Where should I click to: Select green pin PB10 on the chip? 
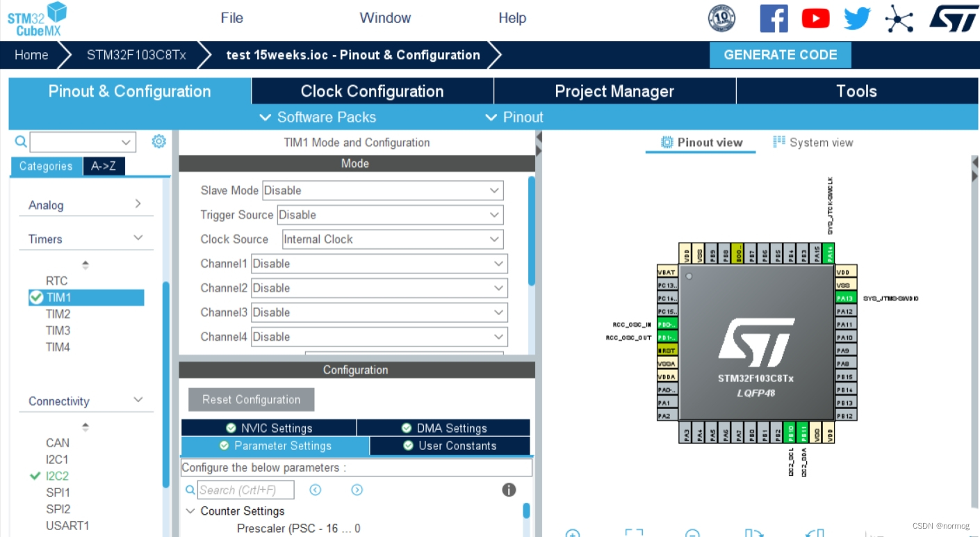click(790, 432)
